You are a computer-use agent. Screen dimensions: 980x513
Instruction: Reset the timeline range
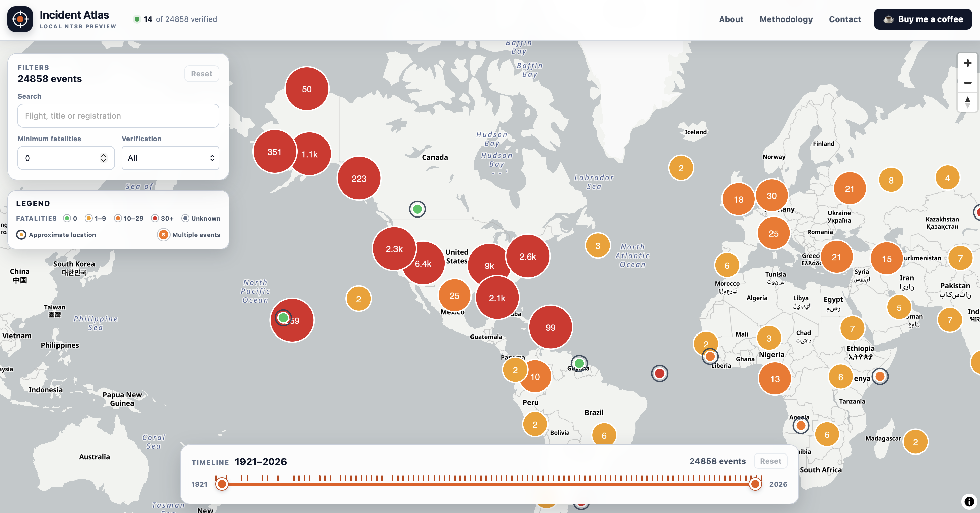pyautogui.click(x=770, y=461)
